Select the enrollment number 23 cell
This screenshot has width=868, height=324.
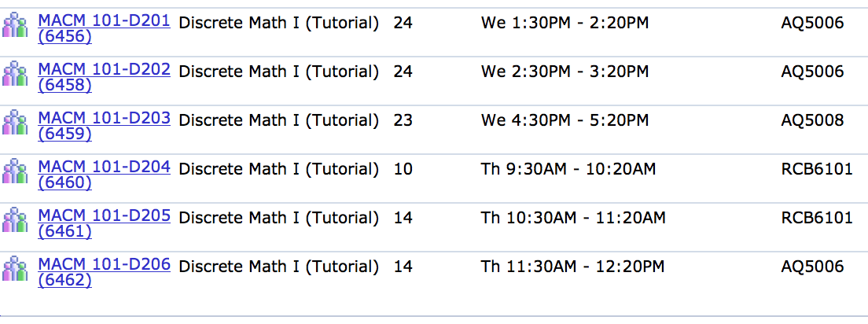point(403,121)
